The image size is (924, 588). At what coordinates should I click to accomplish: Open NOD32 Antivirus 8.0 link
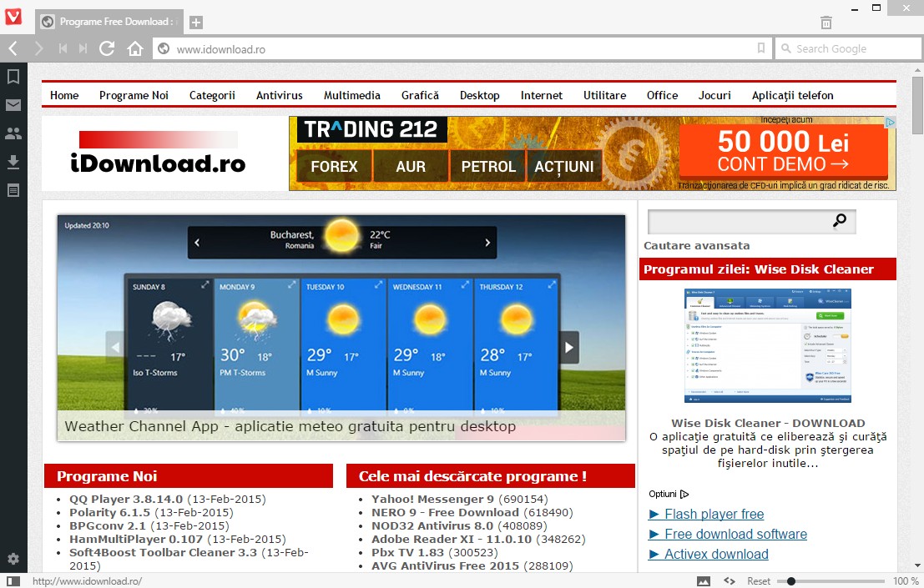pyautogui.click(x=432, y=525)
